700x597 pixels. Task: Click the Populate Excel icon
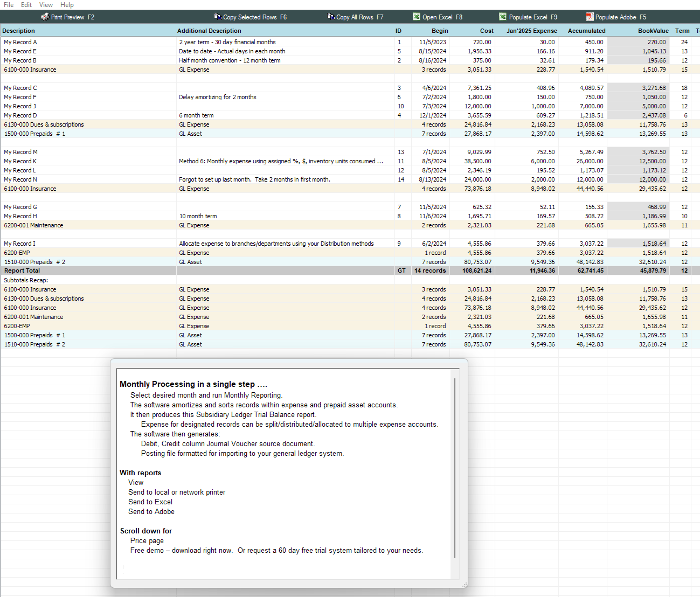(503, 17)
